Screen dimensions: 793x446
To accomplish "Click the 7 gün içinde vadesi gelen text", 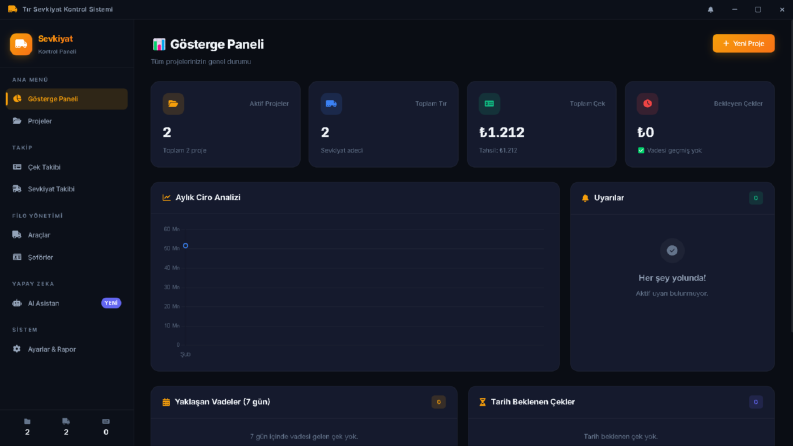I will pyautogui.click(x=304, y=436).
